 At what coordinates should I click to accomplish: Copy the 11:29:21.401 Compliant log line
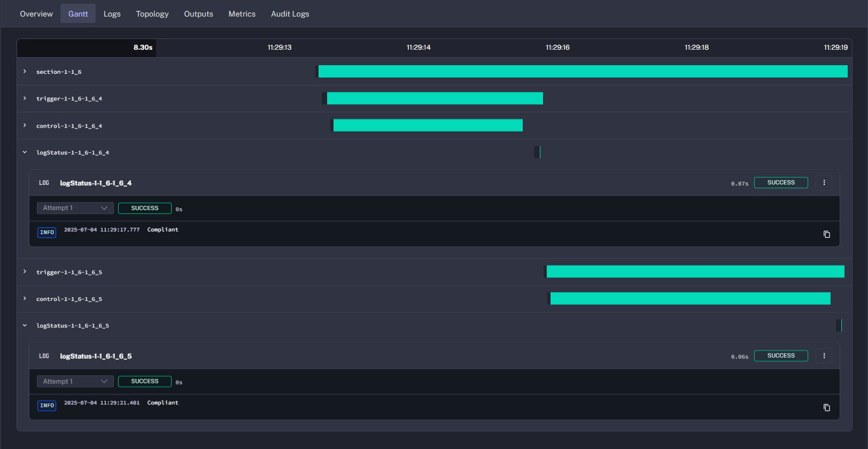point(826,408)
